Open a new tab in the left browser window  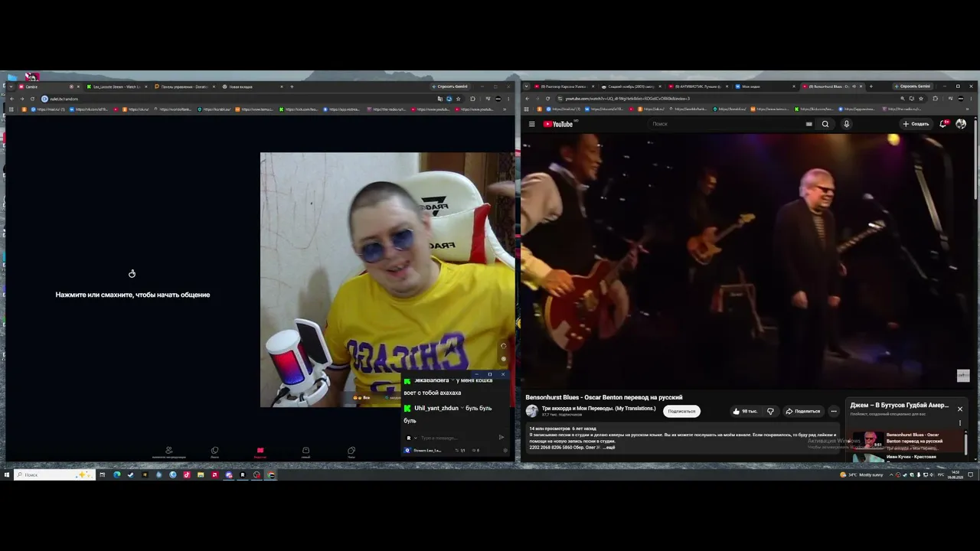[292, 86]
